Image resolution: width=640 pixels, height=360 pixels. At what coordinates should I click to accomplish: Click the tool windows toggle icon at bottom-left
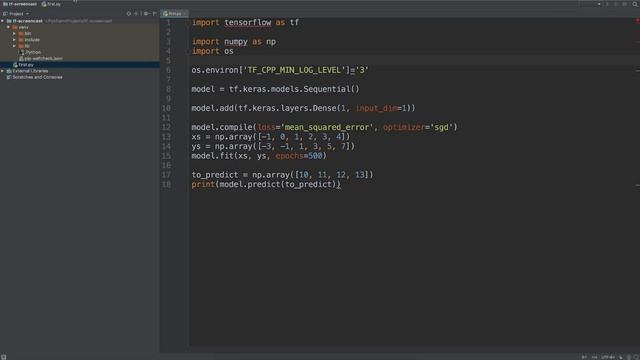tap(4, 357)
